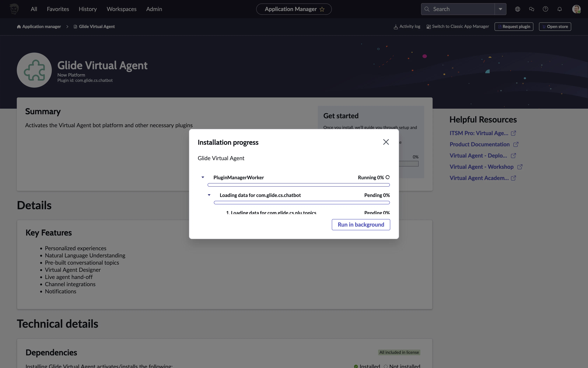The width and height of the screenshot is (588, 368).
Task: Open external link icon beside Virtual Agent - Workshop
Action: 520,167
